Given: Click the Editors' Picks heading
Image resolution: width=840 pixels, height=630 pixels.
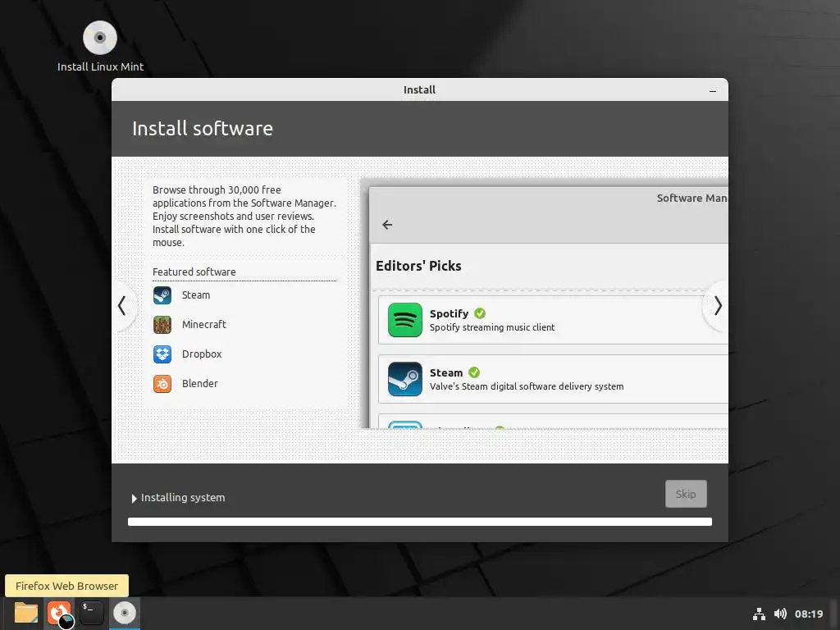Looking at the screenshot, I should (418, 266).
